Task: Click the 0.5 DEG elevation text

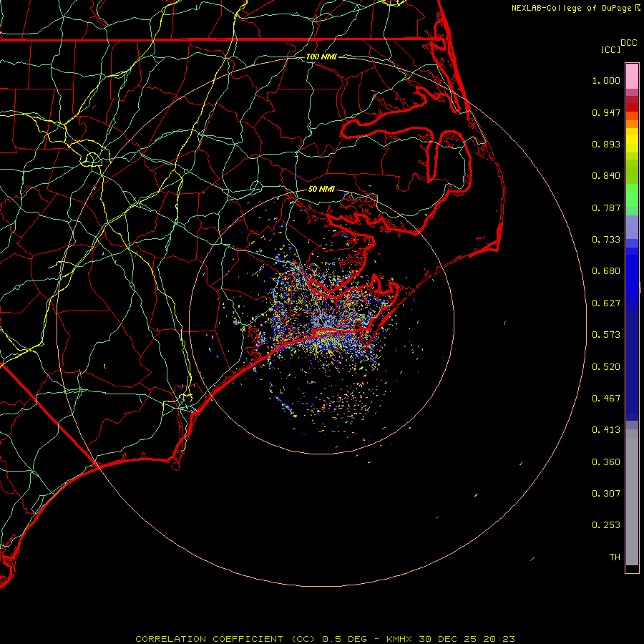Action: pyautogui.click(x=345, y=639)
